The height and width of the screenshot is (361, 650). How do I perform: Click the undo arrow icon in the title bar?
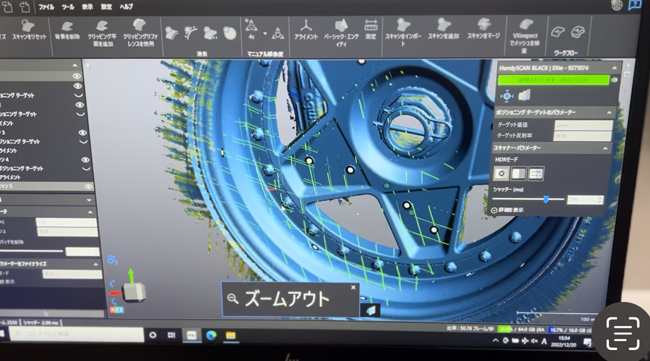pyautogui.click(x=7, y=7)
